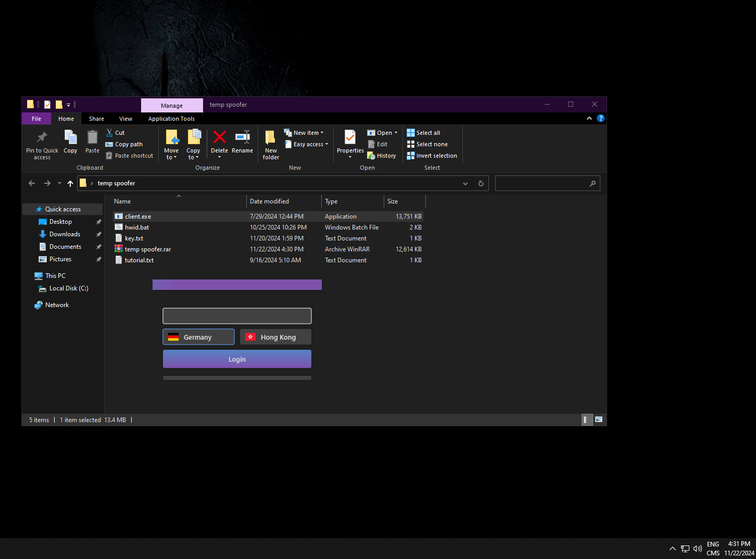Create a New folder
The height and width of the screenshot is (559, 756).
pos(271,145)
